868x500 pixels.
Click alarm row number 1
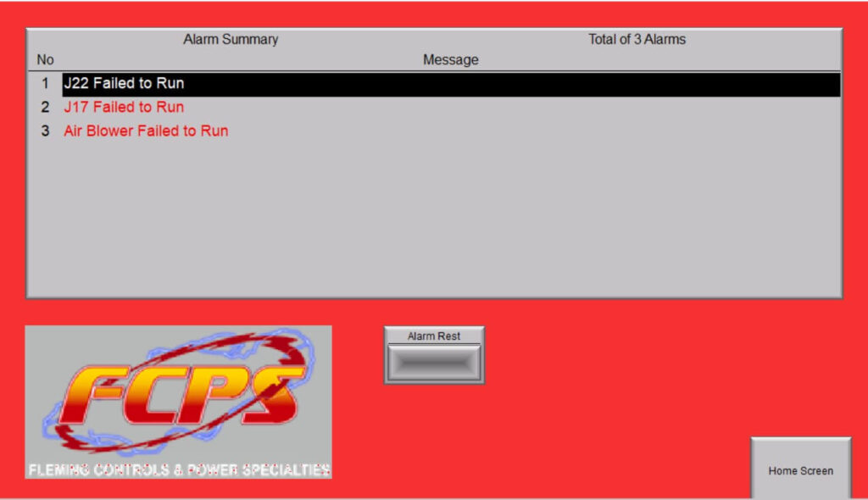click(x=45, y=84)
